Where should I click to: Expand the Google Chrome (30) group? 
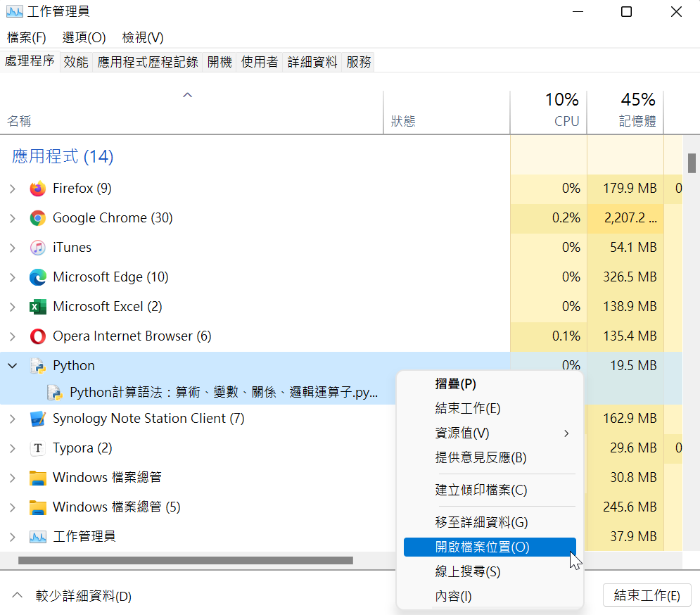(x=13, y=218)
